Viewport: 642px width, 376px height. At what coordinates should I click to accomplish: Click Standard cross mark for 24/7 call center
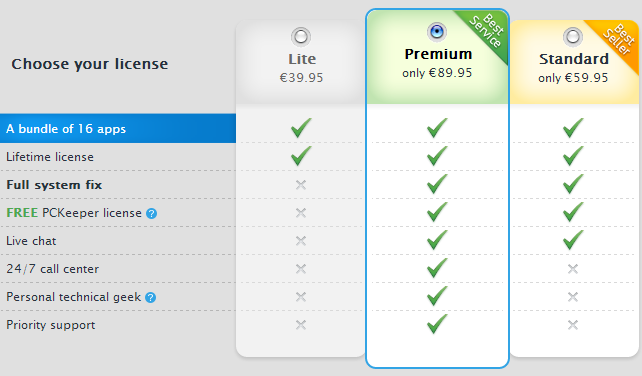point(573,269)
